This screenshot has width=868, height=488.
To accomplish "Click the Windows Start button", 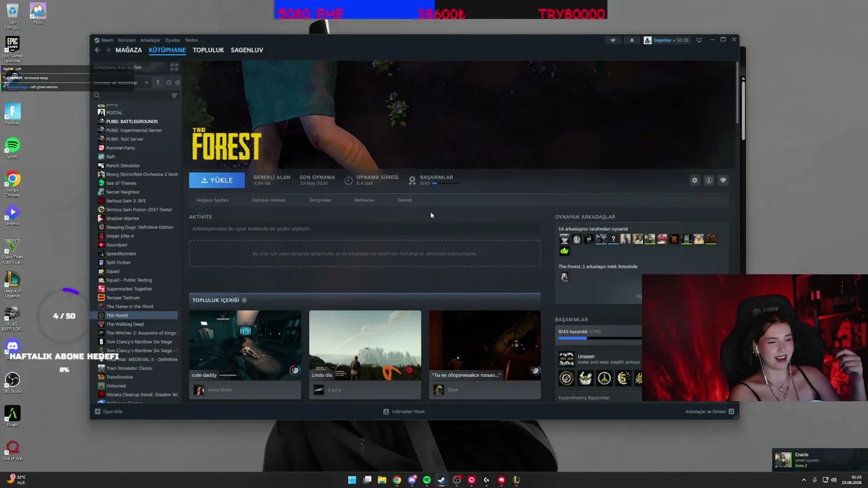I will point(352,480).
